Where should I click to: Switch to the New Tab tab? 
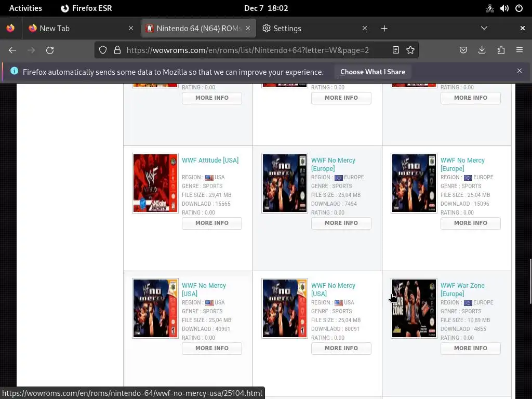click(x=82, y=28)
